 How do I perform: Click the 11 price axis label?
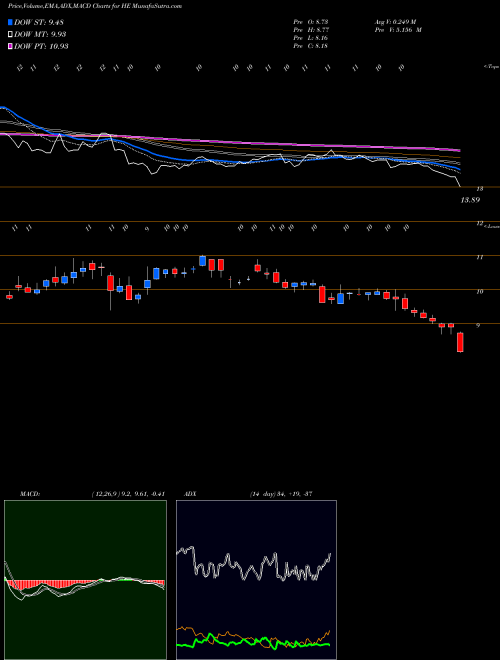479,257
